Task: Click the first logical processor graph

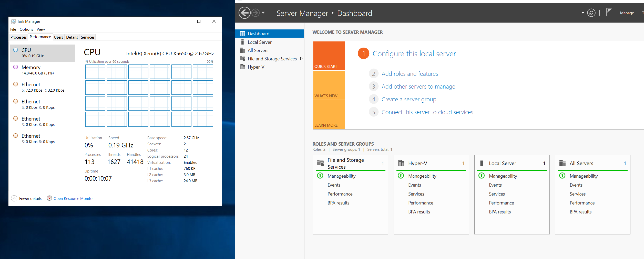Action: [x=95, y=72]
